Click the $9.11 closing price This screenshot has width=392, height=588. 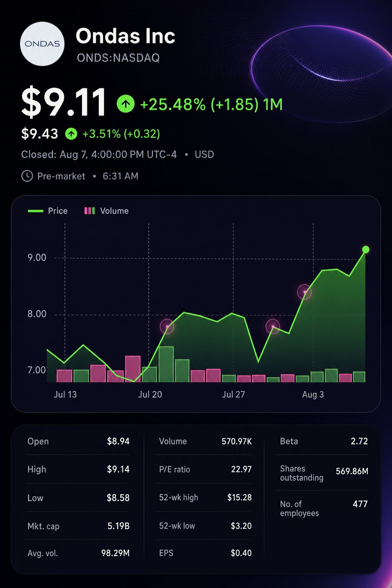tap(64, 103)
